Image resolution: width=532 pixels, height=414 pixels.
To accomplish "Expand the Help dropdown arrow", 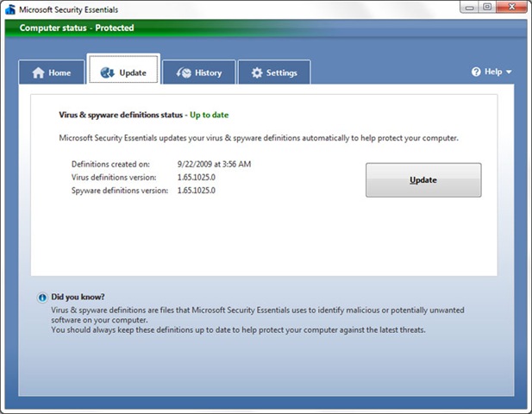I will (x=509, y=72).
